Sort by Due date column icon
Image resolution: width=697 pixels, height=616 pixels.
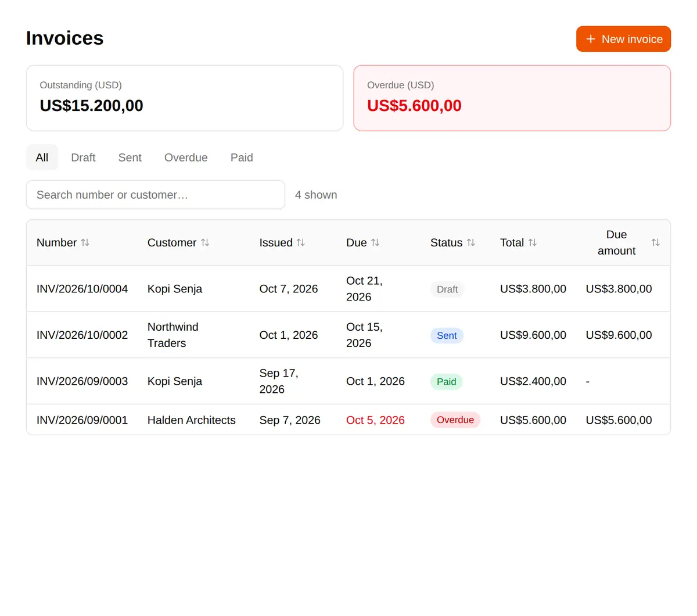(x=375, y=242)
